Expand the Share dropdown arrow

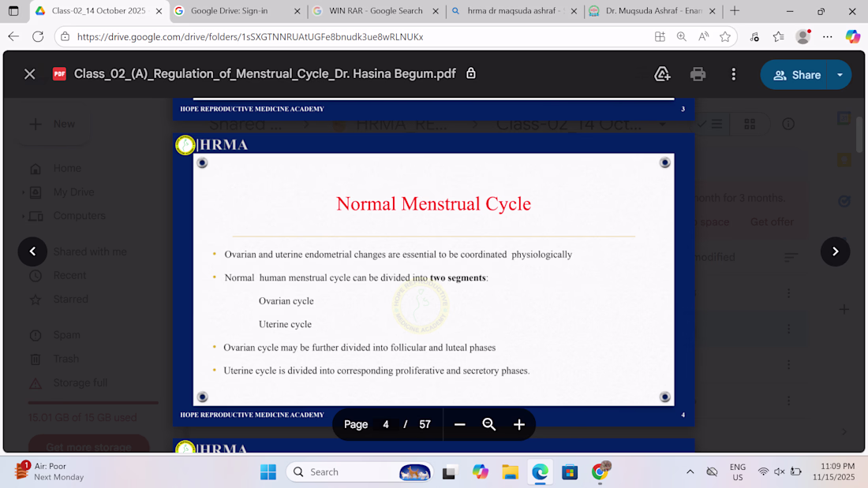[x=840, y=75]
